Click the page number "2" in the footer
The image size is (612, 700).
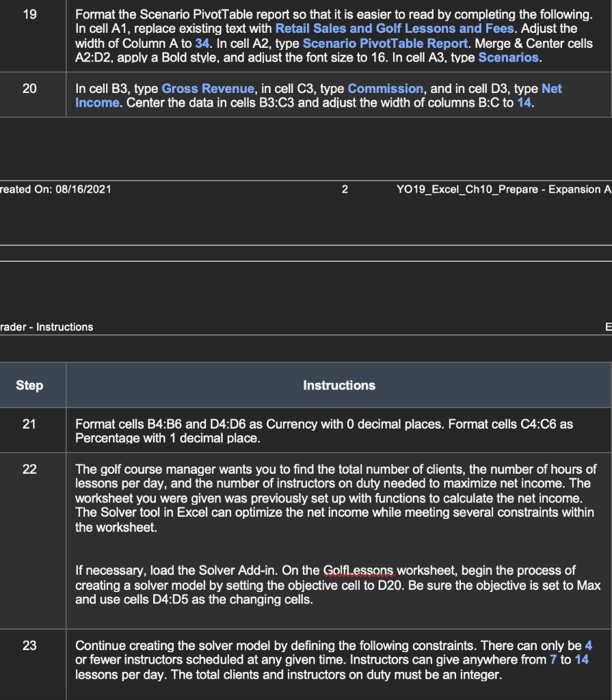344,189
